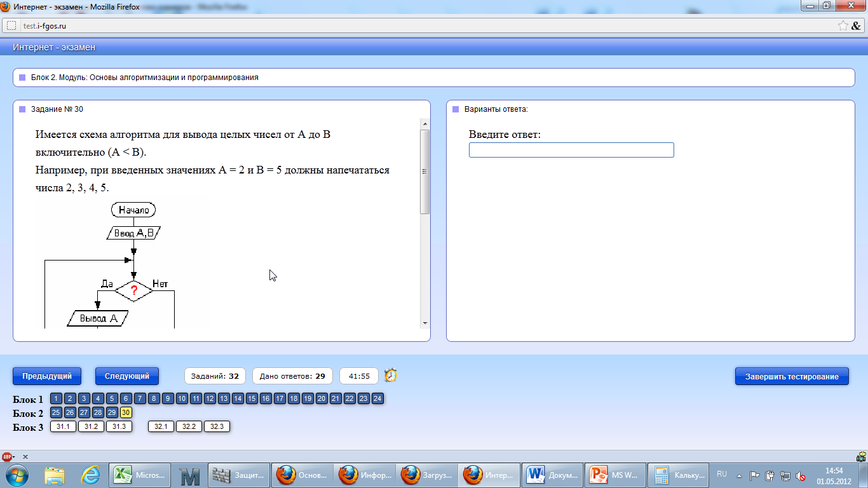Image resolution: width=868 pixels, height=488 pixels.
Task: Select highlighted question 30 in Блок 2
Action: 126,413
